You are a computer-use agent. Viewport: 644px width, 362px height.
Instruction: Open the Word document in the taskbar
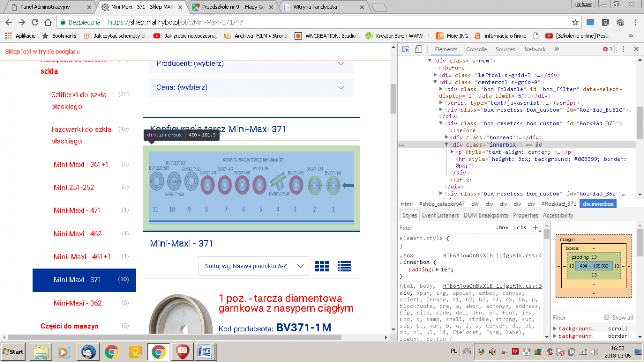pyautogui.click(x=205, y=351)
